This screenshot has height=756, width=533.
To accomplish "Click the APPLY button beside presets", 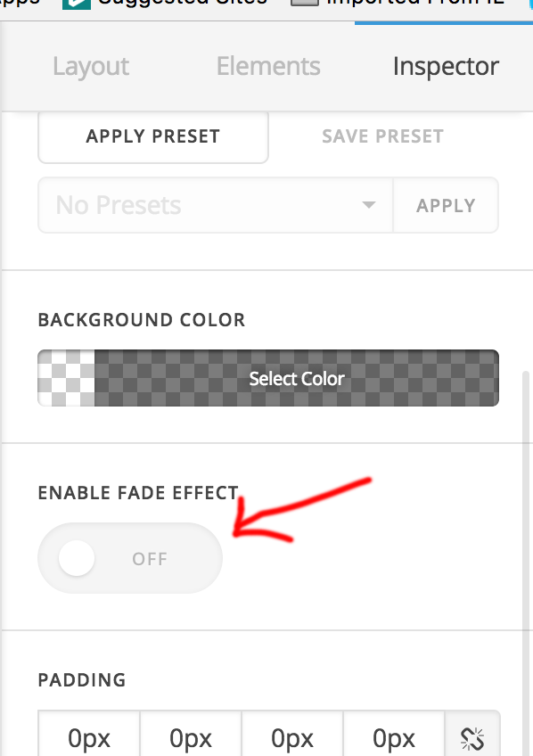I will coord(446,205).
